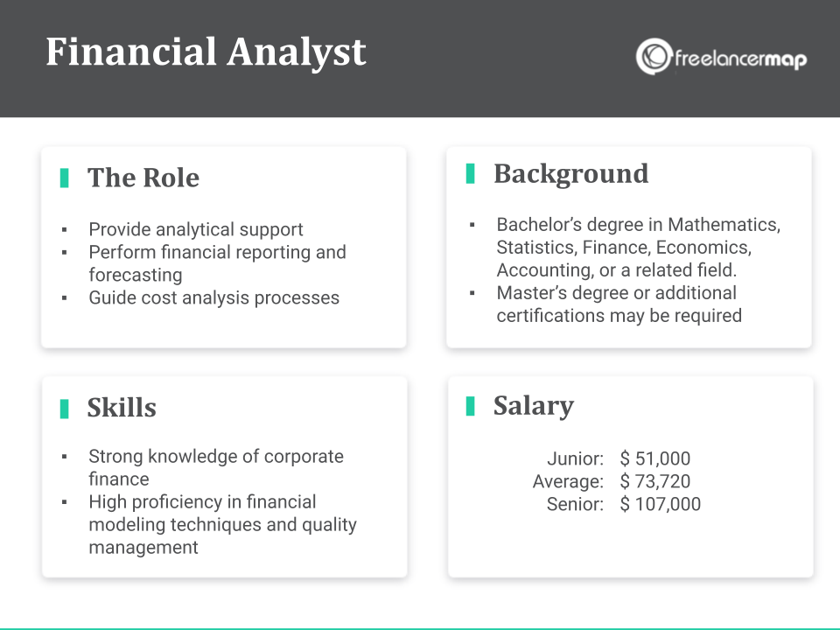Click Perform financial reporting and forecasting text

point(218,263)
